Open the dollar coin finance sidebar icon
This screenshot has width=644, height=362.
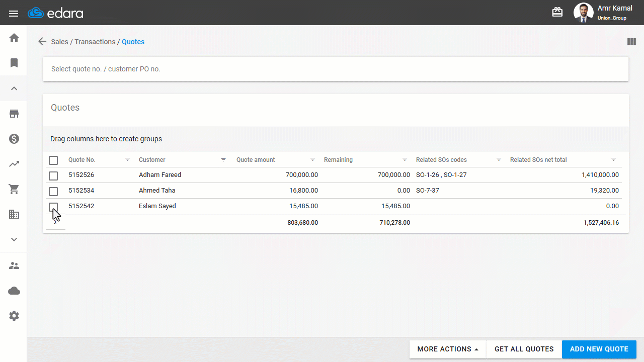[x=14, y=139]
